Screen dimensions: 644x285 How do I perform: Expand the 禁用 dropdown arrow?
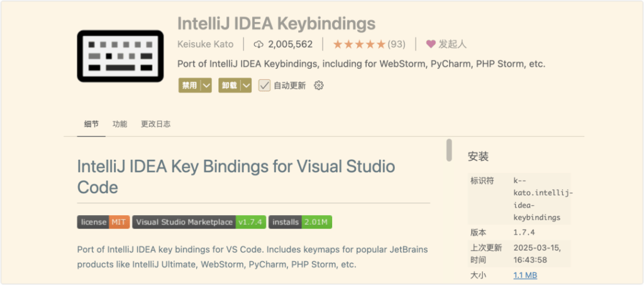(206, 86)
